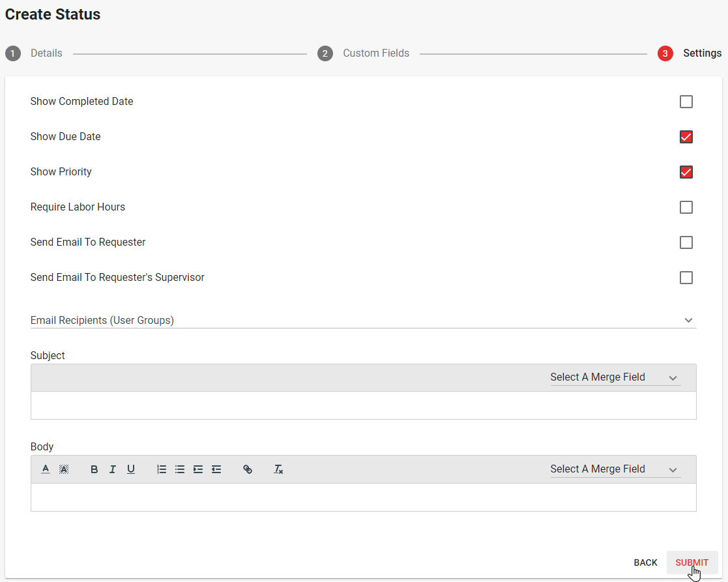Click inside the Subject text field
The height and width of the screenshot is (582, 728).
coord(363,405)
